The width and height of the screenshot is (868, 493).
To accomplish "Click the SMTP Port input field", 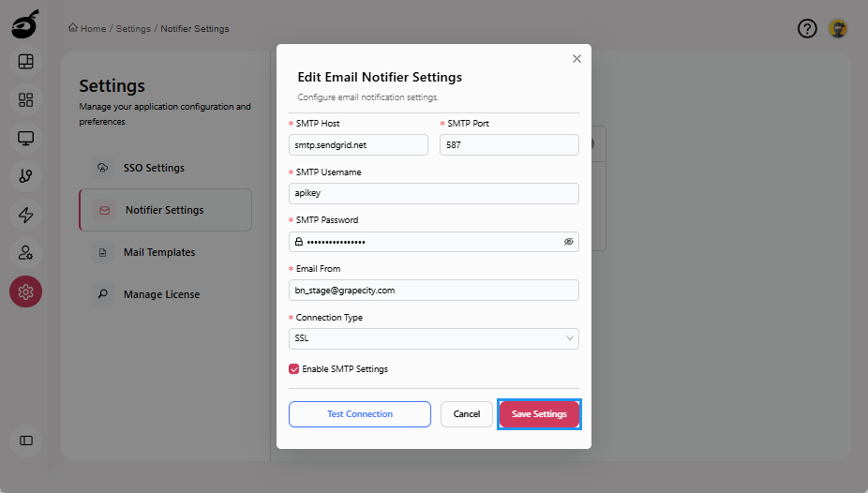I will (x=509, y=145).
